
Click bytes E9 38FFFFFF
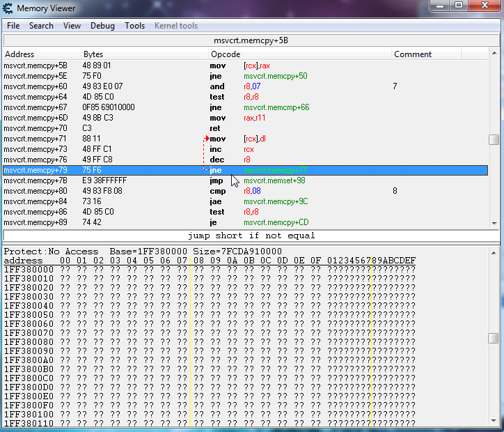tap(104, 180)
